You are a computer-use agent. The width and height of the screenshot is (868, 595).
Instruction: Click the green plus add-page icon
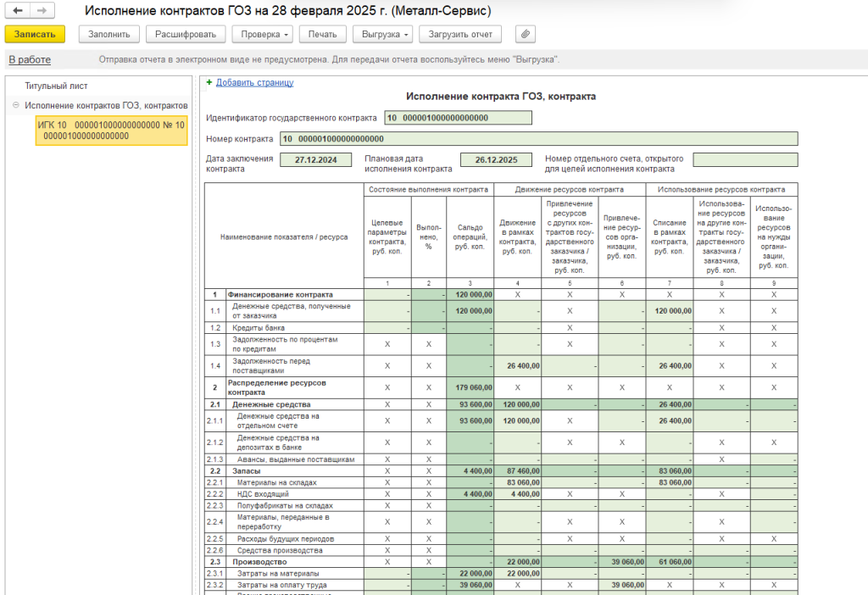coord(209,82)
